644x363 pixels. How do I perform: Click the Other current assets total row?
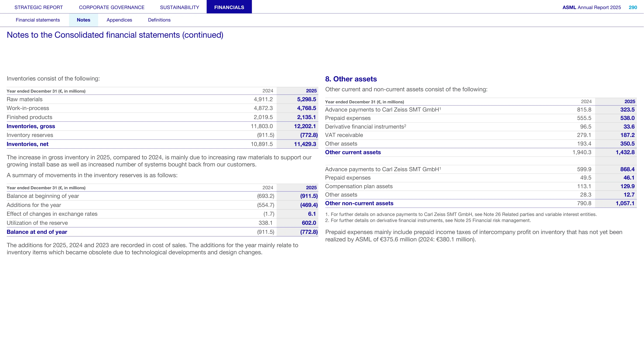(x=481, y=152)
